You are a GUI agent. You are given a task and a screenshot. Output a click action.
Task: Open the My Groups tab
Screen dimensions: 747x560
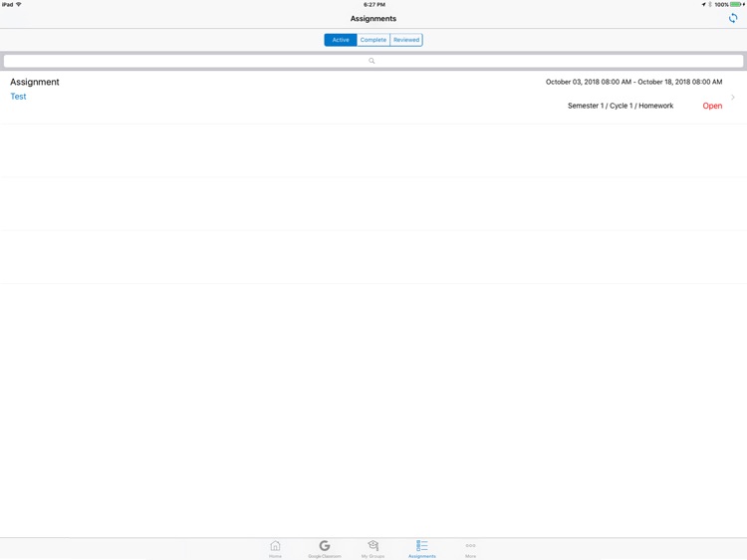click(x=373, y=549)
